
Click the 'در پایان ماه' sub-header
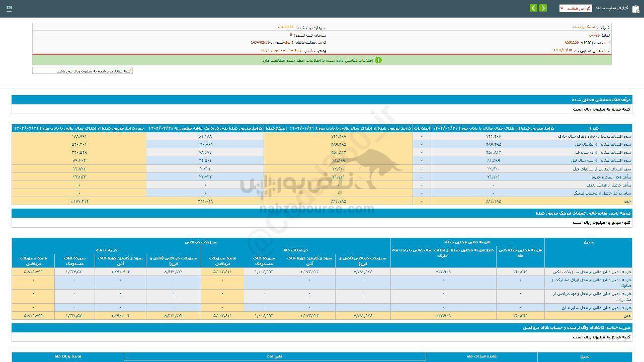[x=107, y=249]
